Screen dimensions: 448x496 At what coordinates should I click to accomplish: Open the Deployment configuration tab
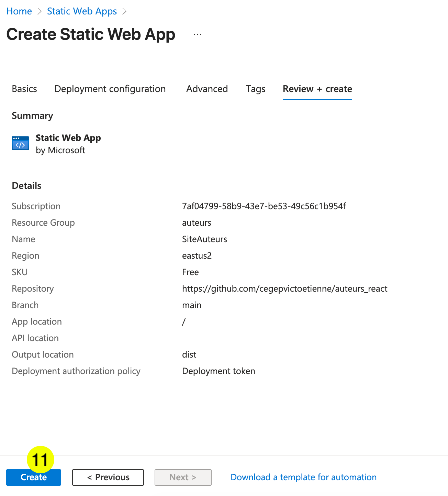tap(110, 89)
